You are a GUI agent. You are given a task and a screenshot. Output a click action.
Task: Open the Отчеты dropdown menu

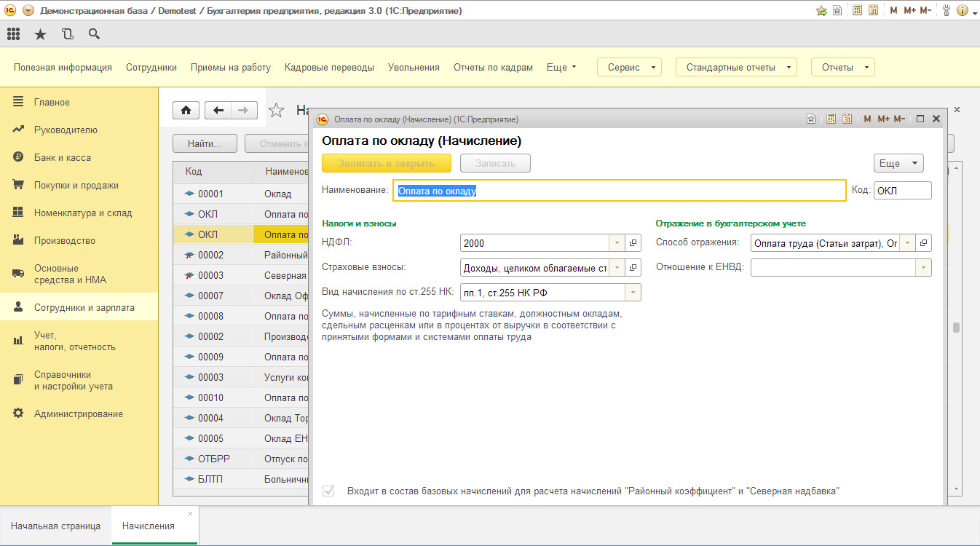pyautogui.click(x=843, y=67)
